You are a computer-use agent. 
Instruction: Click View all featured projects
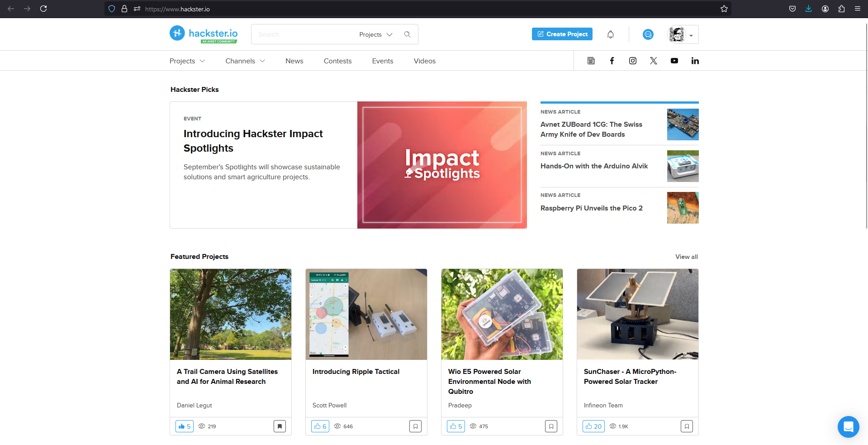pos(687,257)
